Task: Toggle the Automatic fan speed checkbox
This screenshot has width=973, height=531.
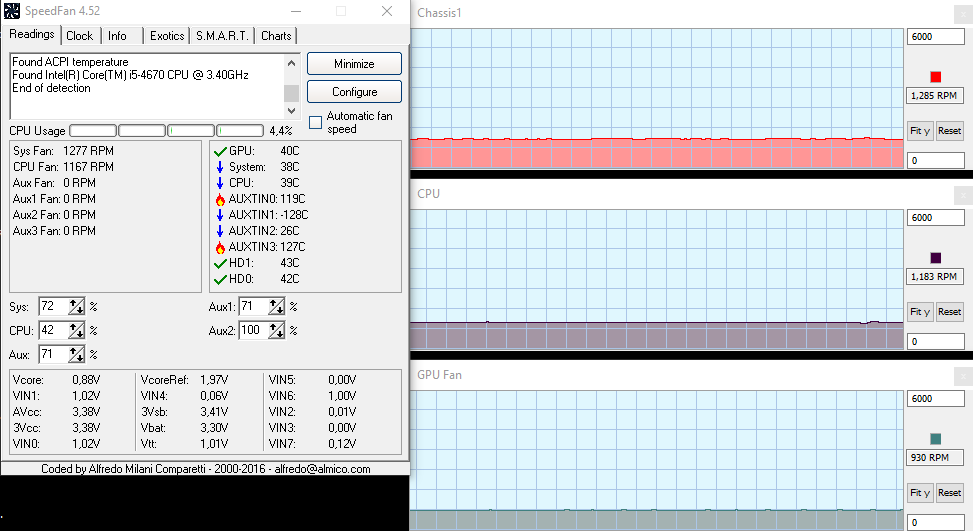Action: (315, 122)
